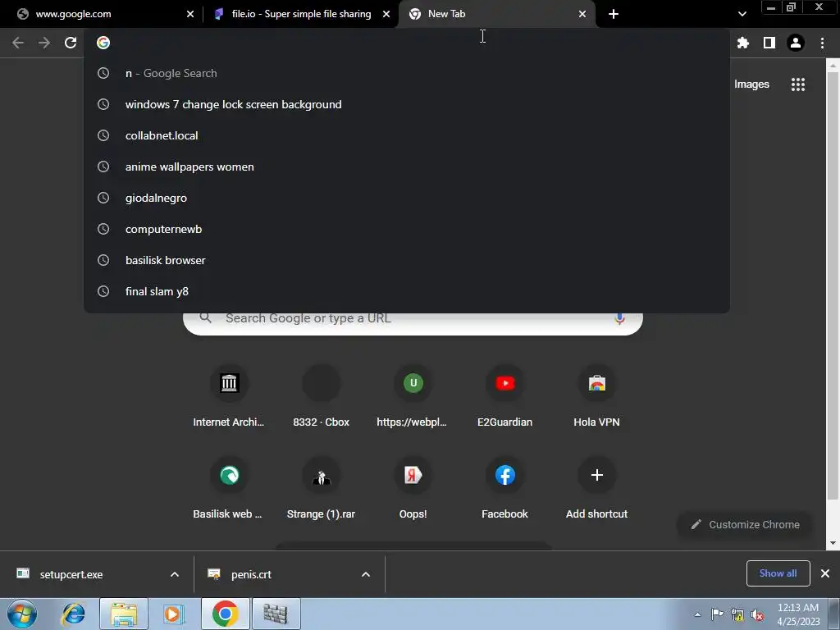The height and width of the screenshot is (630, 840).
Task: Open the Basilisk web shortcut
Action: click(229, 489)
